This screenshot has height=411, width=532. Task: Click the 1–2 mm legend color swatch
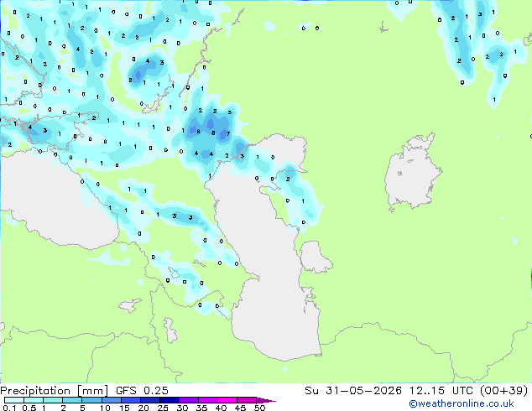pyautogui.click(x=53, y=400)
